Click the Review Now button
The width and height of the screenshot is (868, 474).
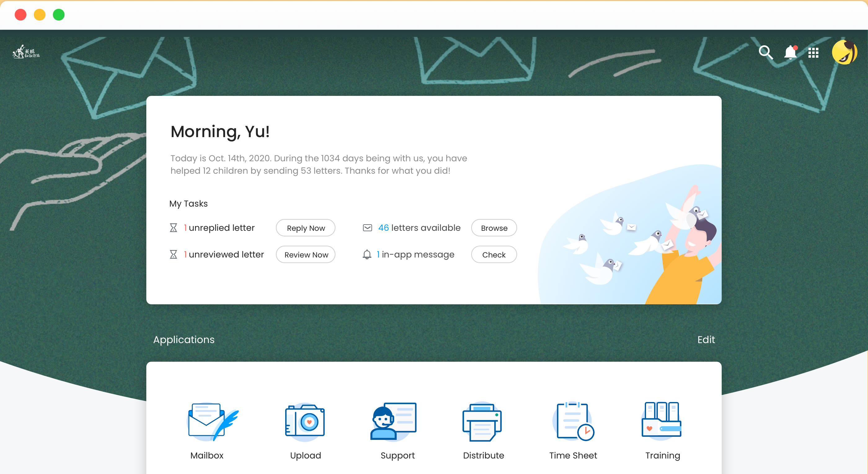(x=306, y=255)
